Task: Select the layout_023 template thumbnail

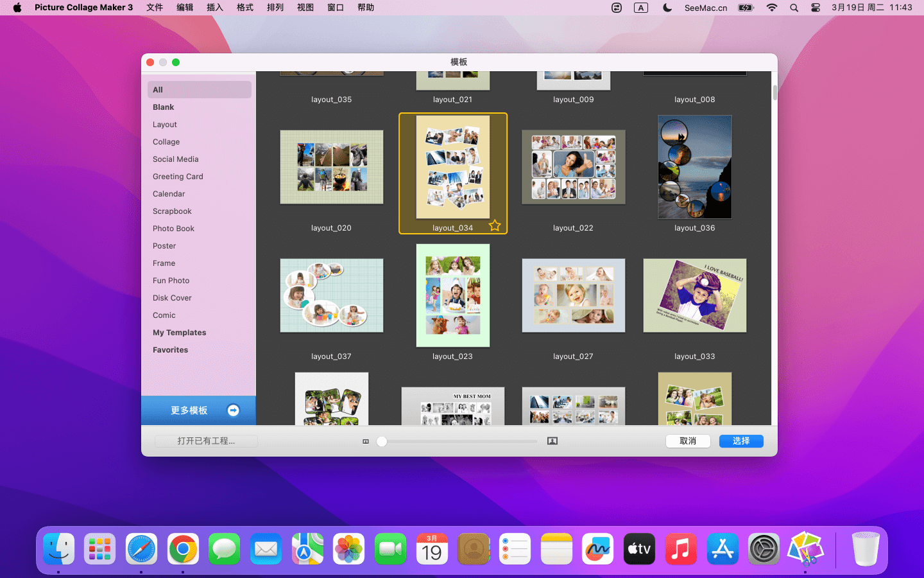Action: point(453,295)
